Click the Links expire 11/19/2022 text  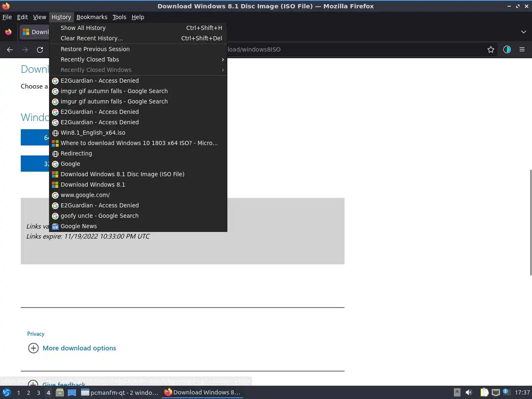pyautogui.click(x=88, y=236)
